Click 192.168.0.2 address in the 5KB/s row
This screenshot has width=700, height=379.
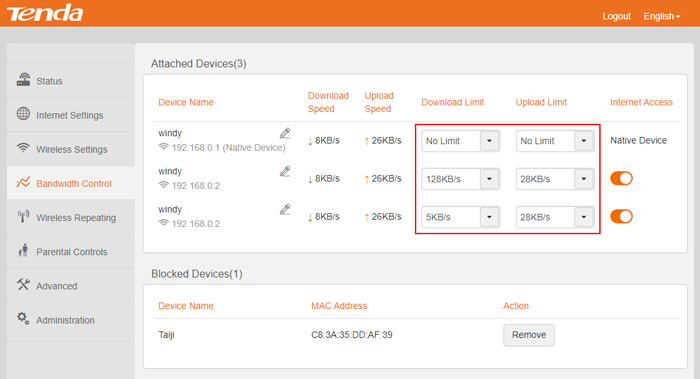pos(196,223)
